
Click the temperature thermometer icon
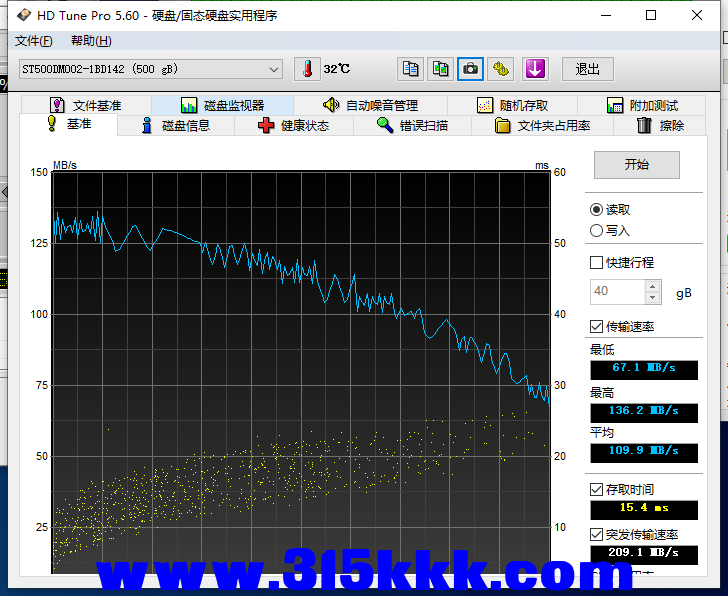(x=307, y=69)
